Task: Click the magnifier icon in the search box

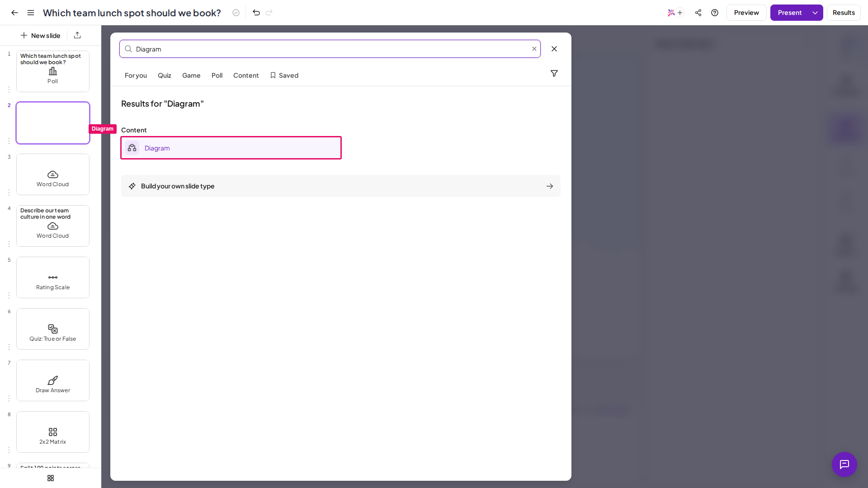Action: pos(128,49)
